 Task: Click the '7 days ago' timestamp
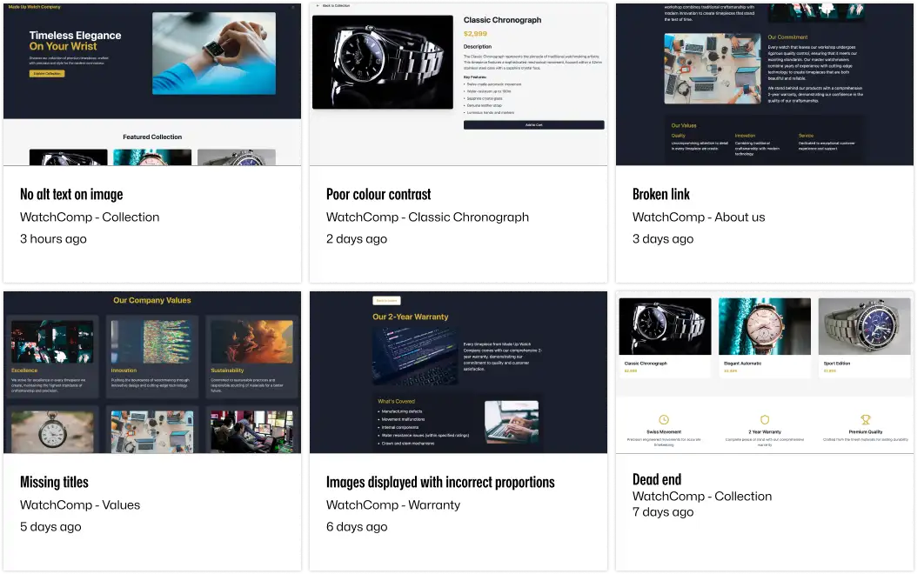pos(663,512)
